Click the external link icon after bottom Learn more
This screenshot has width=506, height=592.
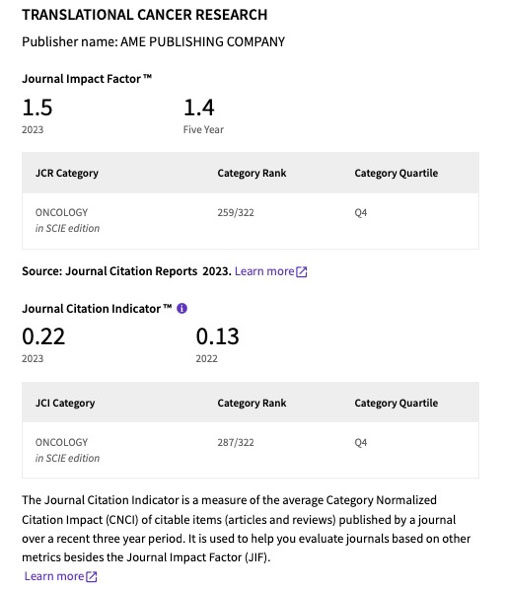click(91, 577)
